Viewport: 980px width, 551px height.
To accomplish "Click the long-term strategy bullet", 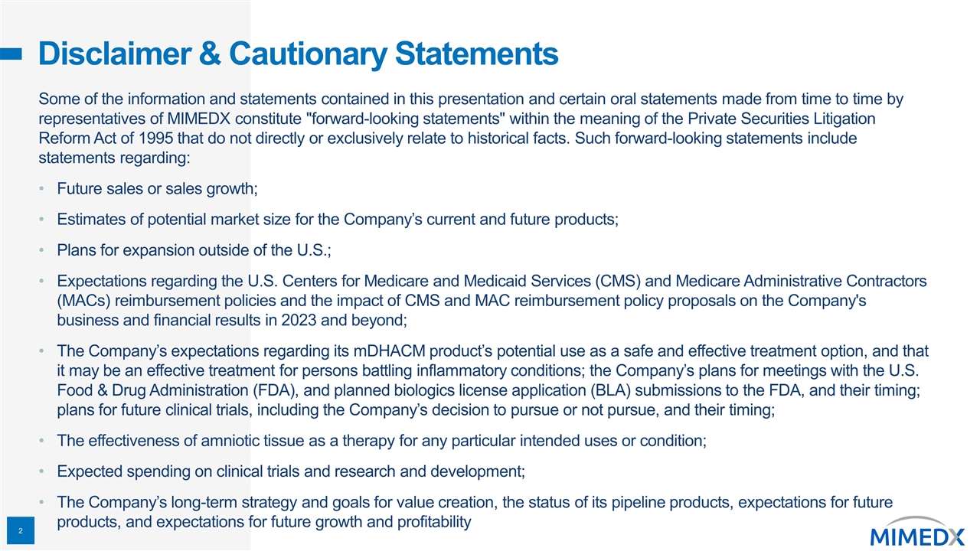I will pos(475,512).
